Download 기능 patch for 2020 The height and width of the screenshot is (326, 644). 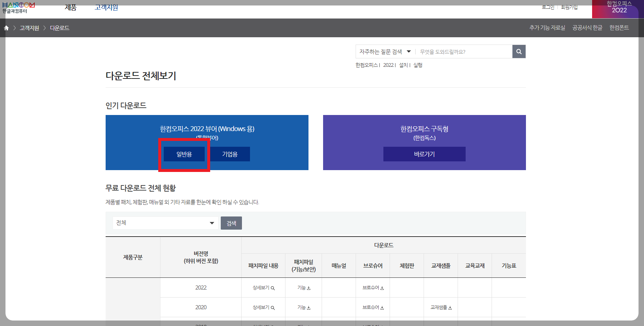(304, 307)
